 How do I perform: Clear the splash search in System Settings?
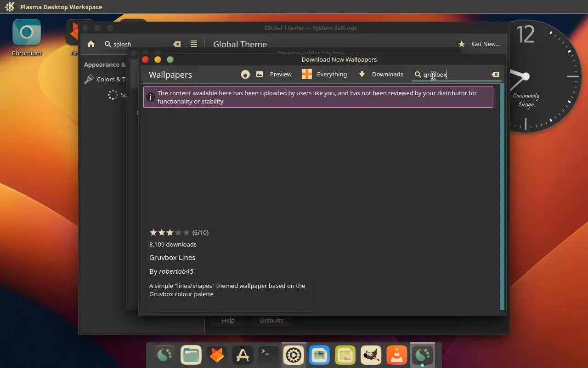coord(177,44)
